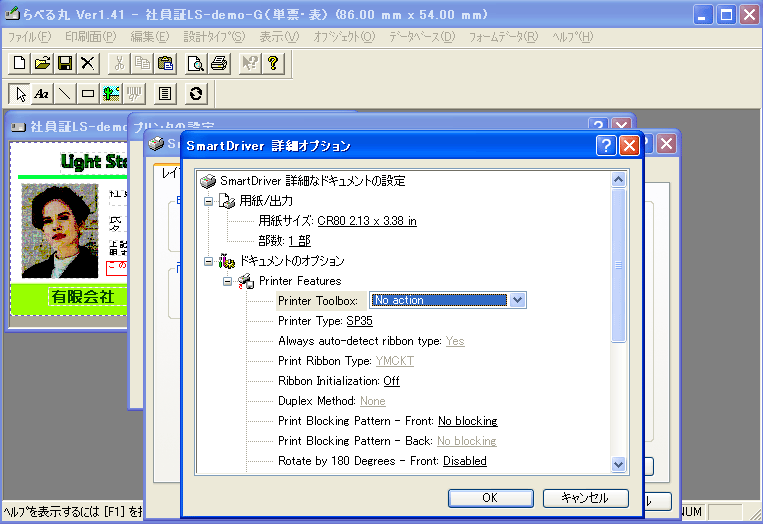Open the データベース(D) menu

pos(422,37)
